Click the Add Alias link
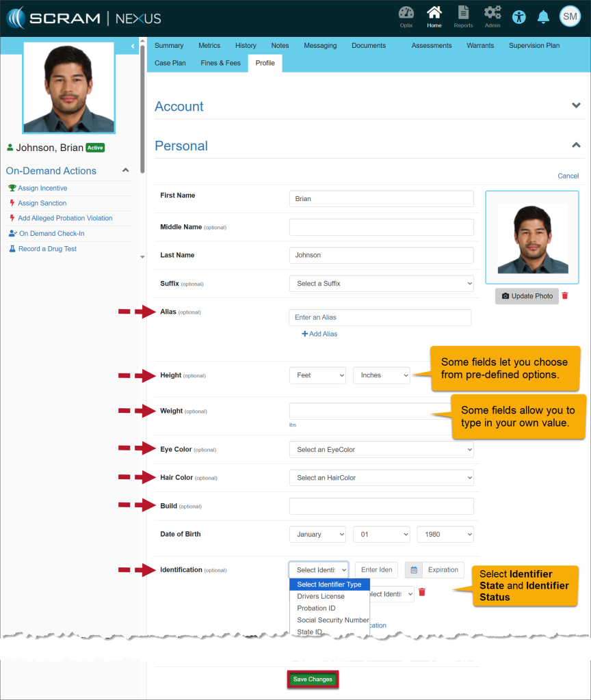 click(319, 334)
